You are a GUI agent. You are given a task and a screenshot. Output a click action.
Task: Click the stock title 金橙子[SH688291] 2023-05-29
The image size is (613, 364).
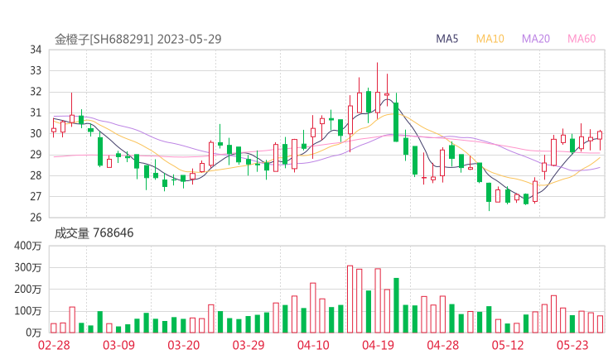coord(138,39)
